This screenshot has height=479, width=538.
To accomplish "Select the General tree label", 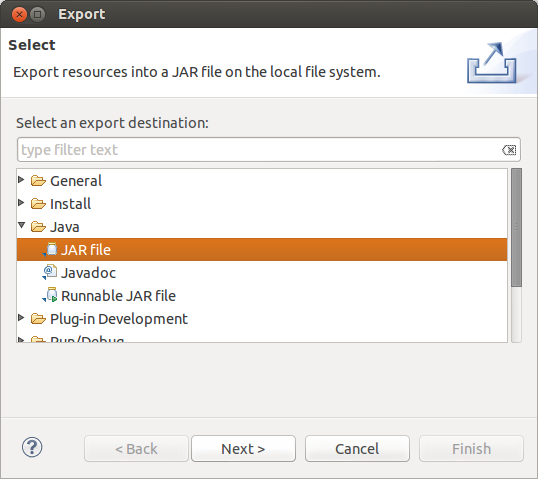I will (76, 181).
